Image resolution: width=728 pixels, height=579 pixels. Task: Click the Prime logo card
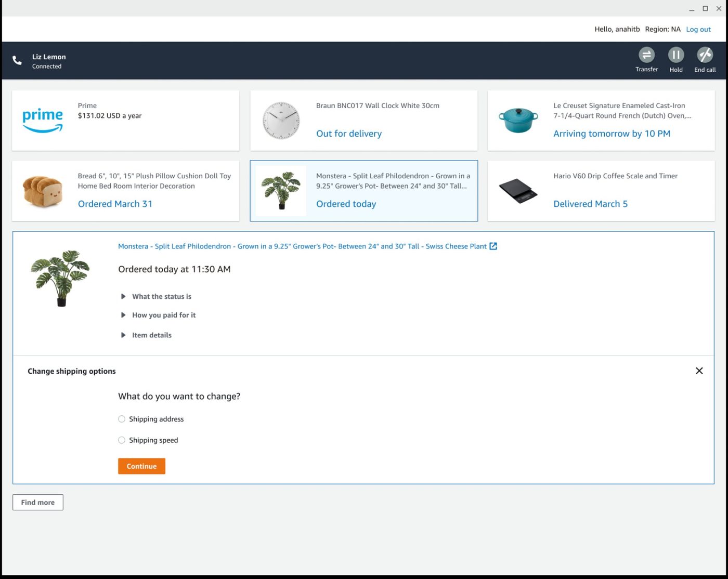point(43,121)
